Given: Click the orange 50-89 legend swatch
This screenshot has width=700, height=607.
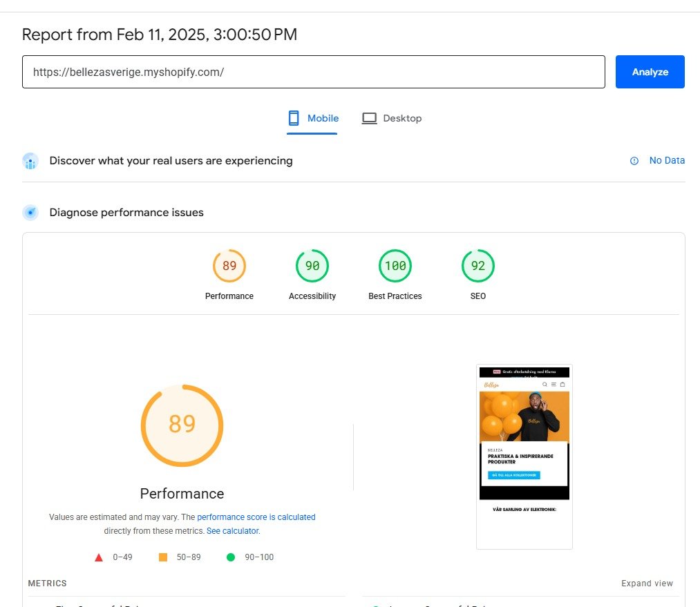Looking at the screenshot, I should tap(164, 557).
